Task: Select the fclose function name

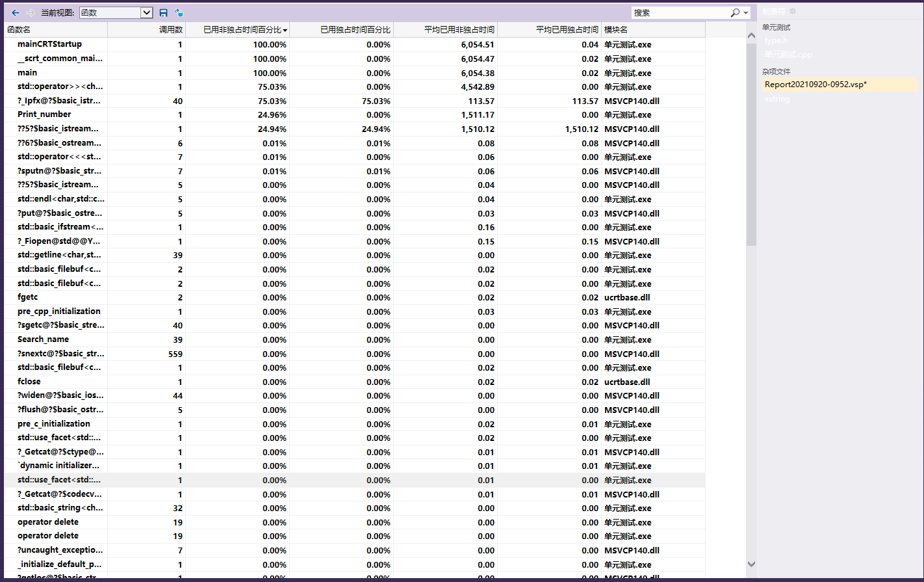Action: [x=29, y=382]
